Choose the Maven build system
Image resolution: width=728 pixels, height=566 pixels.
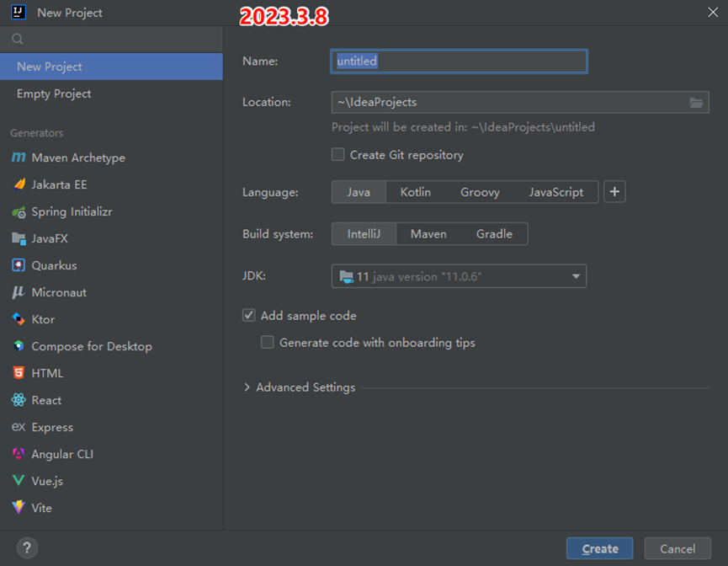428,234
